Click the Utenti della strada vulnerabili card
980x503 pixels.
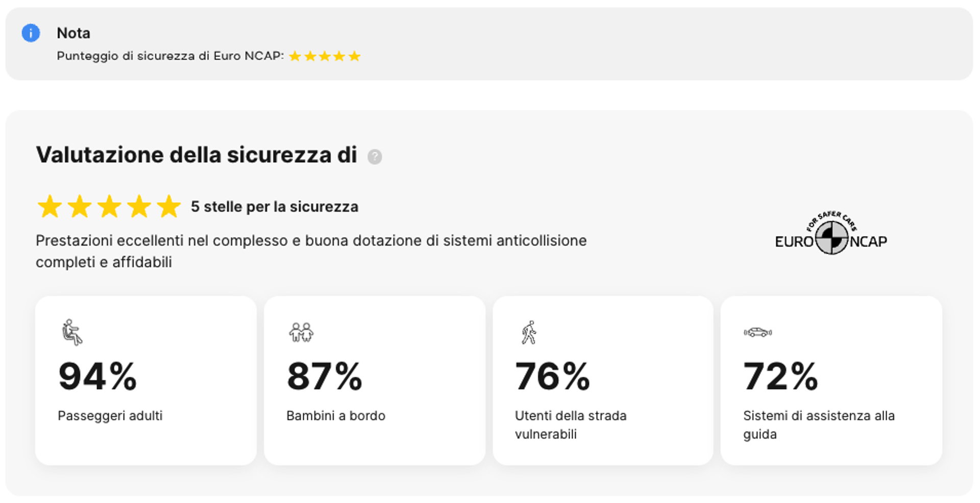tap(603, 380)
